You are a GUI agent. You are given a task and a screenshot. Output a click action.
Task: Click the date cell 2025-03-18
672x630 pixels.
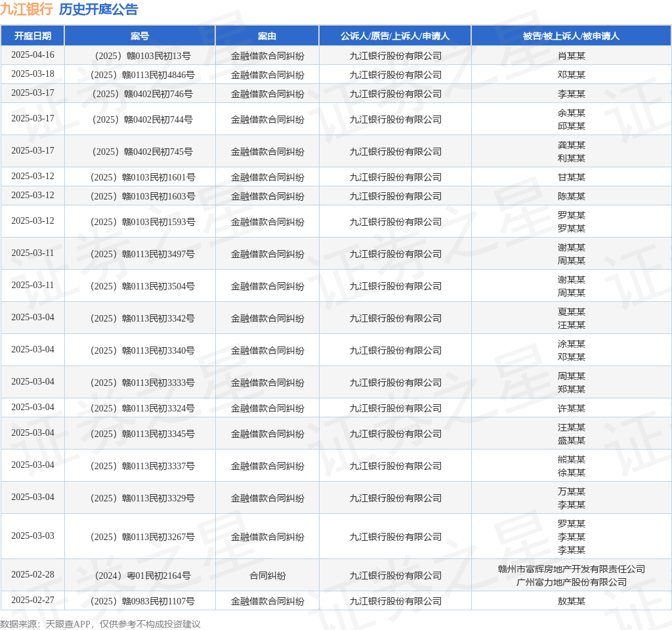tap(33, 73)
